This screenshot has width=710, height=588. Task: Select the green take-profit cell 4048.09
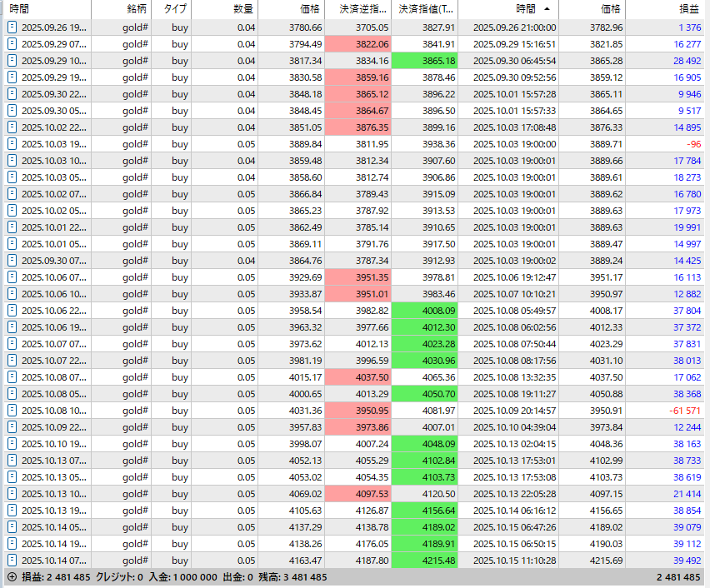[x=425, y=444]
